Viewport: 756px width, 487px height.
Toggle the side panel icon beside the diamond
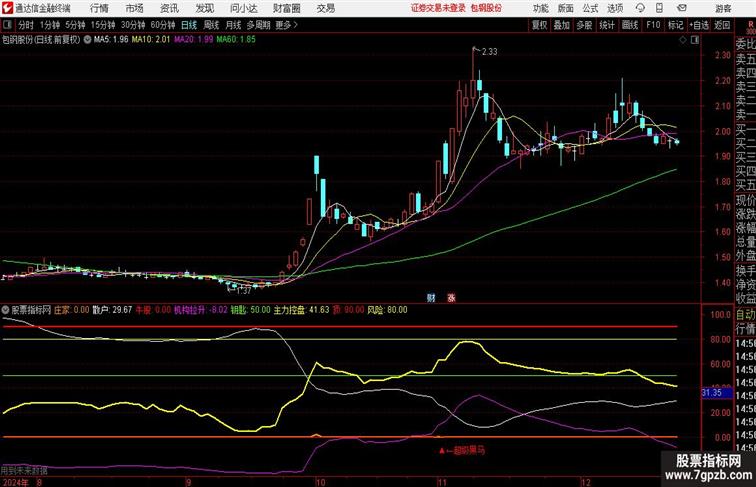(x=695, y=40)
